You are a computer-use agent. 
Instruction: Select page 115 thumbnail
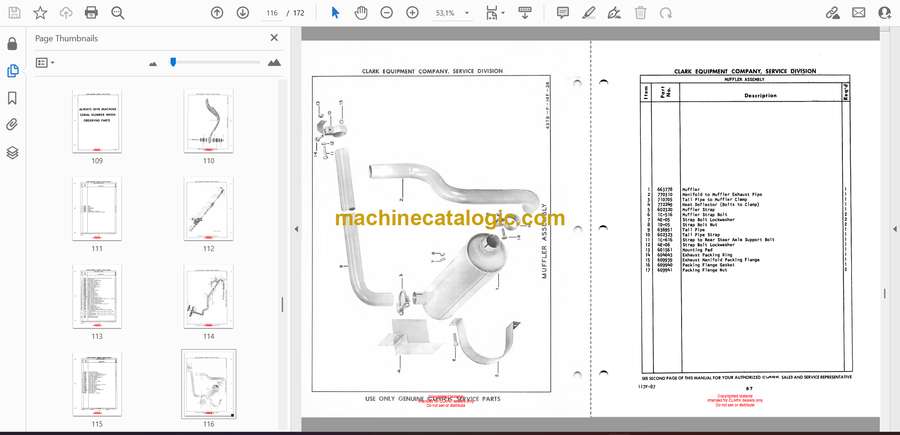(x=97, y=384)
